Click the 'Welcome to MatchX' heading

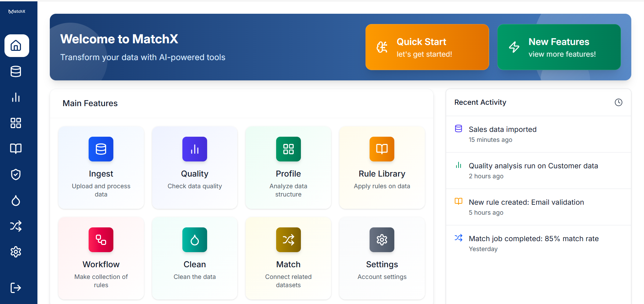(119, 39)
